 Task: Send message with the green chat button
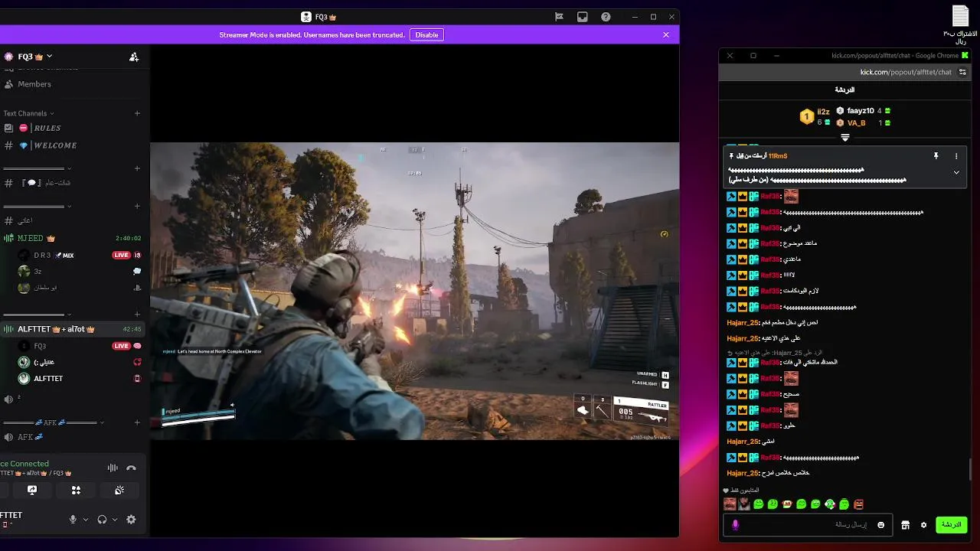tap(952, 525)
